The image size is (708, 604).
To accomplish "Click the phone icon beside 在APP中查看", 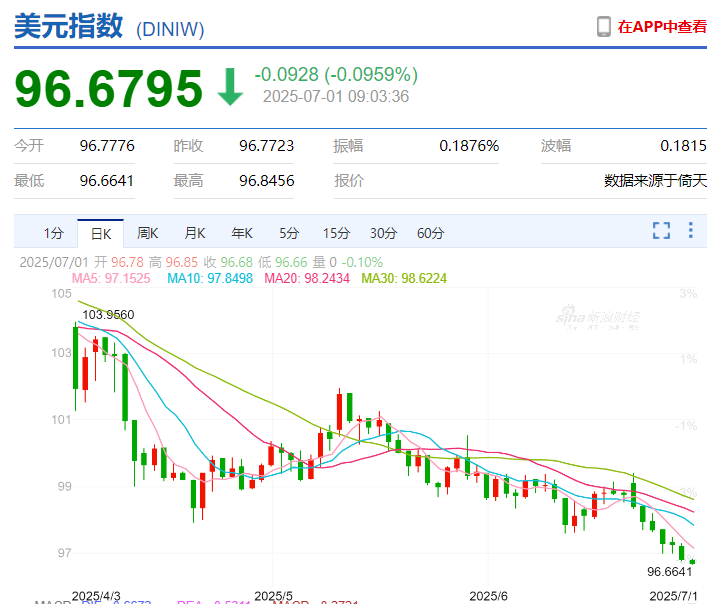I will pos(604,27).
